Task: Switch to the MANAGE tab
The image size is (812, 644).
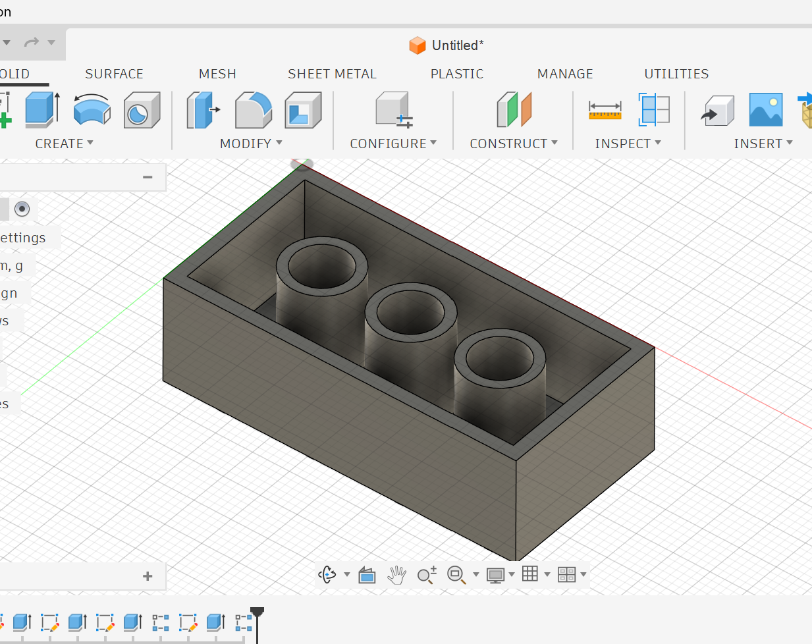Action: [x=565, y=74]
